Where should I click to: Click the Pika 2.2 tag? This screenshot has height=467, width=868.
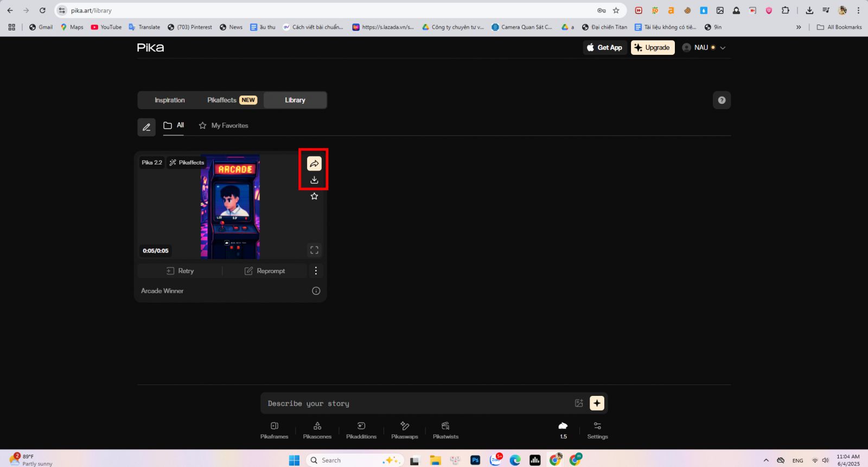152,162
